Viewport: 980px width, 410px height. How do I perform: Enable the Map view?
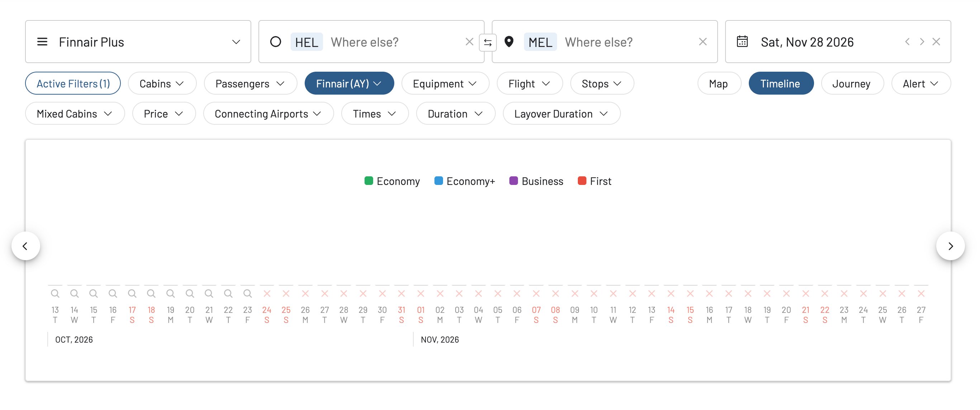point(718,83)
